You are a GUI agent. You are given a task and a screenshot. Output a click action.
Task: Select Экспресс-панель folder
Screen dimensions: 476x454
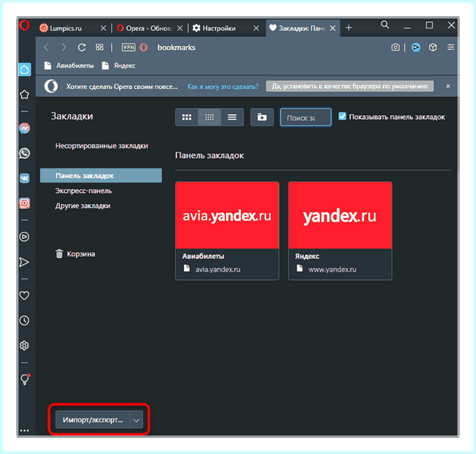click(x=83, y=190)
